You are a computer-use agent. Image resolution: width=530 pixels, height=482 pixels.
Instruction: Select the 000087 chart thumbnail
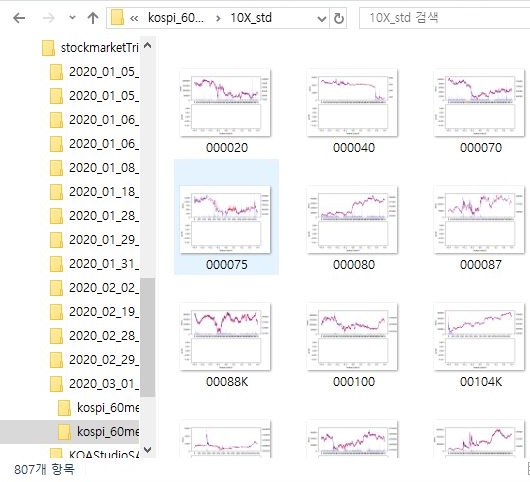coord(479,220)
